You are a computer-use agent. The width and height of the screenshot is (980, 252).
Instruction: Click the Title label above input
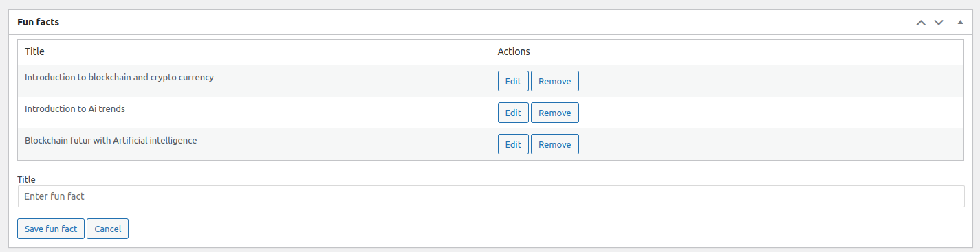(x=26, y=179)
